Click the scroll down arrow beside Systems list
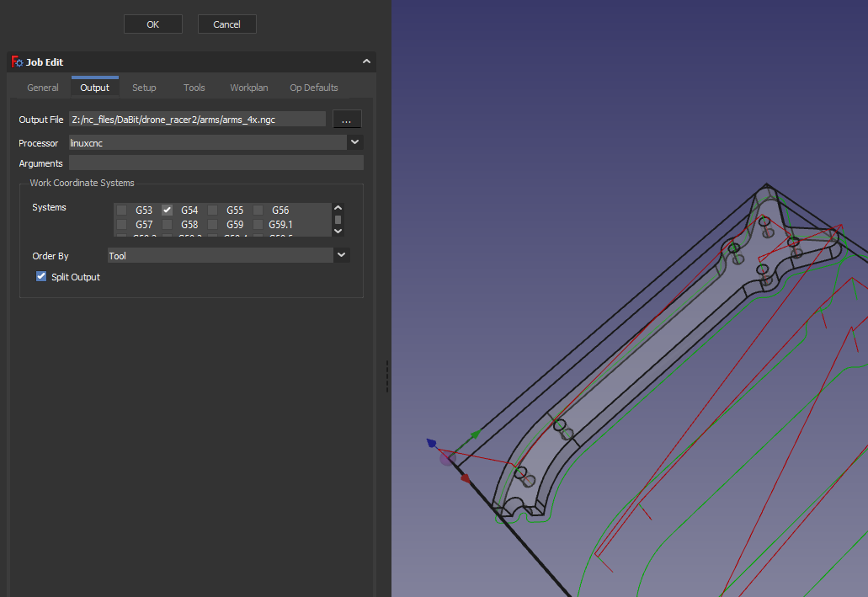 338,230
